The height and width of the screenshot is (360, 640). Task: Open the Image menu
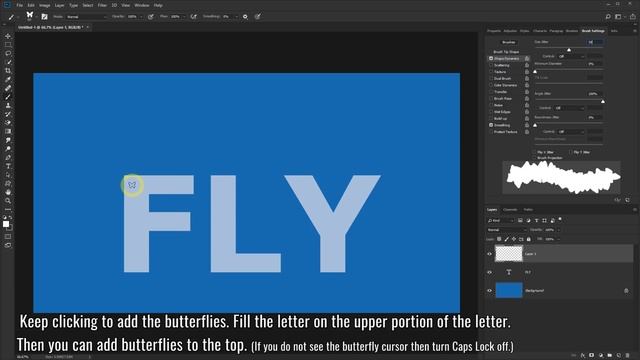[44, 5]
